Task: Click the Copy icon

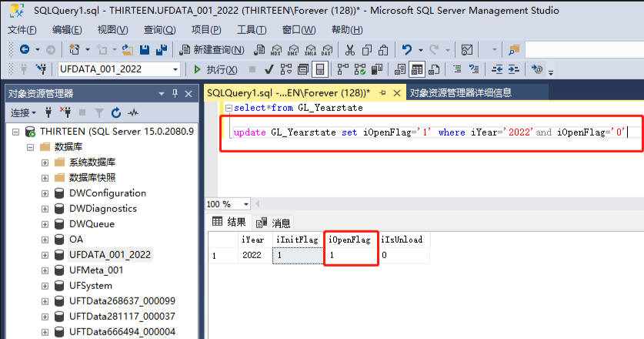Action: tap(367, 50)
